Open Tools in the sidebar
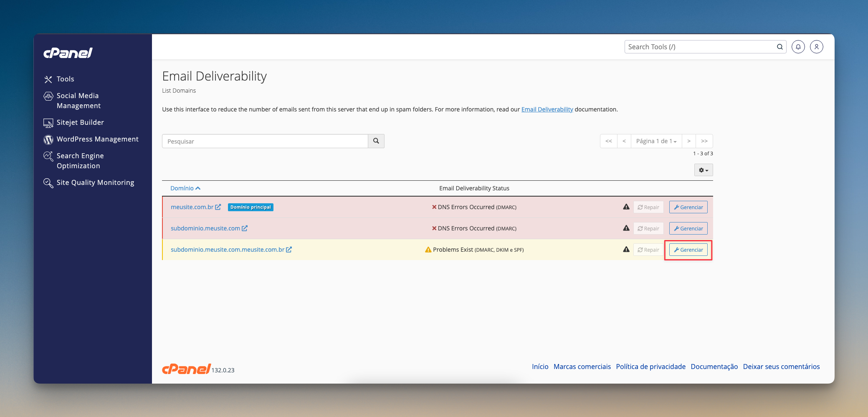 [65, 79]
